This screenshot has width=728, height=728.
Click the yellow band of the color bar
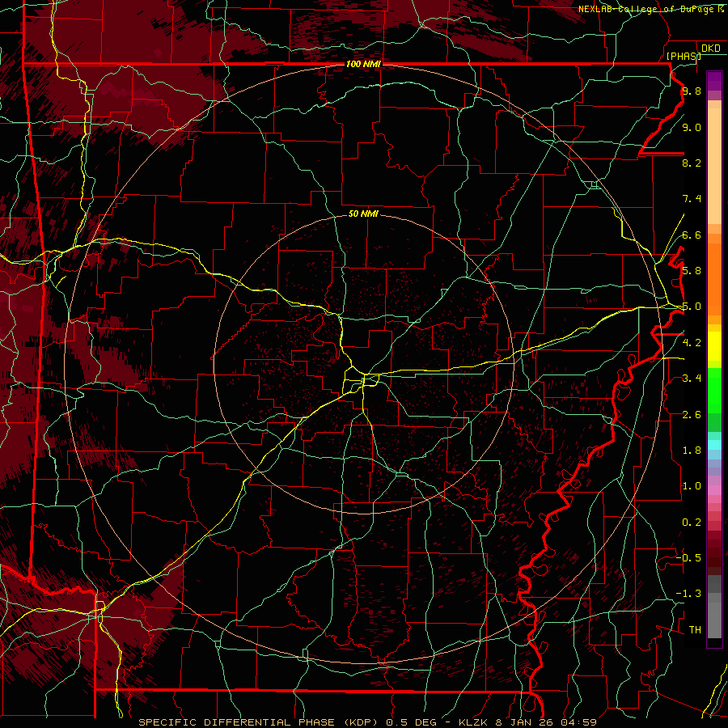[x=714, y=346]
